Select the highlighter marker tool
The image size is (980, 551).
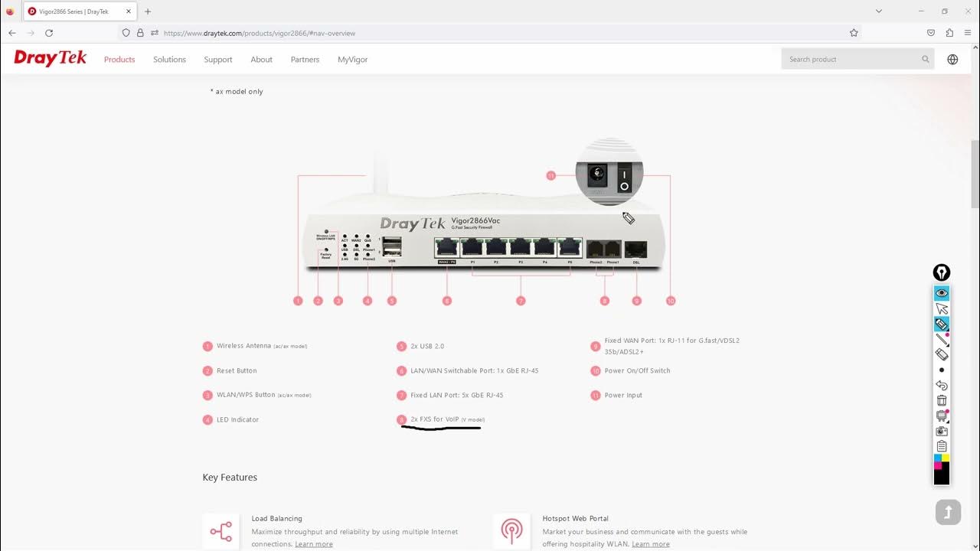coord(942,324)
